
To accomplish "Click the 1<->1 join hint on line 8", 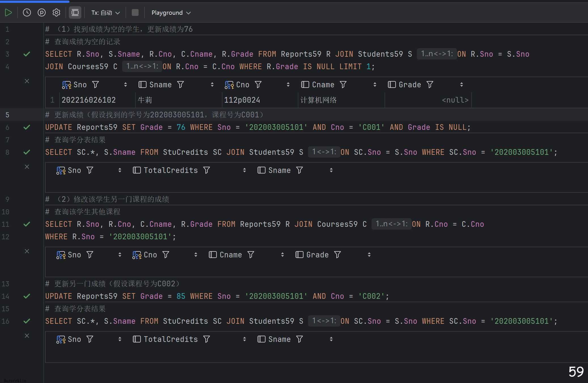I will point(324,152).
